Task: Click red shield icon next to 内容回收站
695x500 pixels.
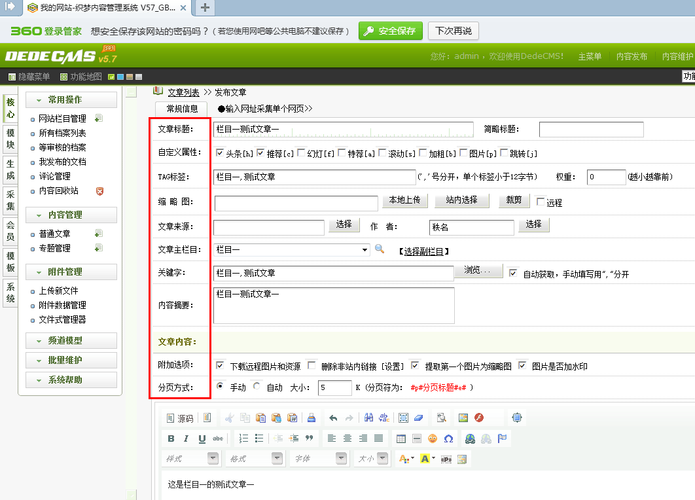Action: [99, 190]
